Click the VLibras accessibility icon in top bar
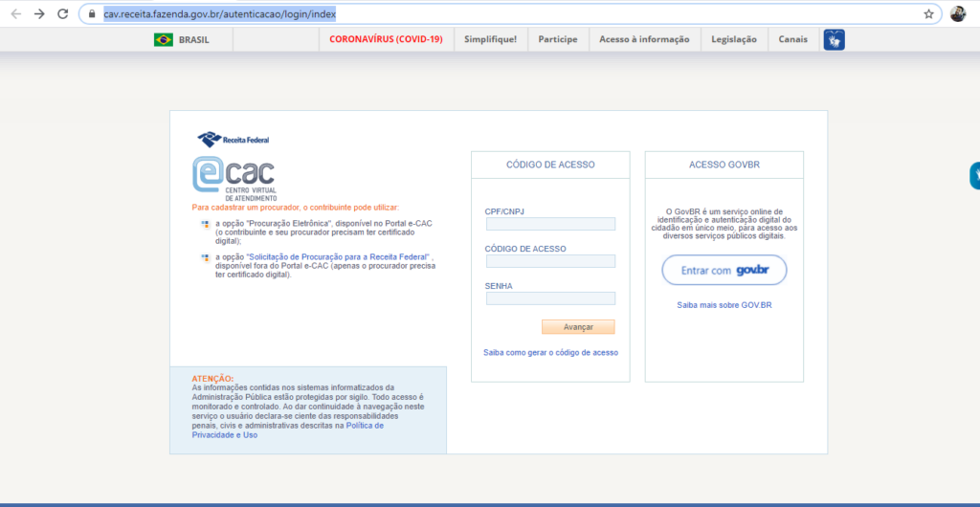The width and height of the screenshot is (980, 507). [834, 39]
